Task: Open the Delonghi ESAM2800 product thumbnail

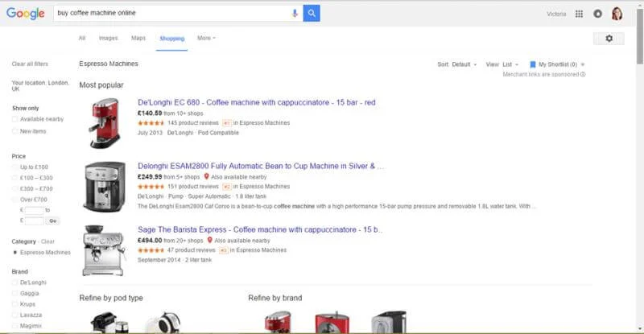Action: pyautogui.click(x=105, y=187)
